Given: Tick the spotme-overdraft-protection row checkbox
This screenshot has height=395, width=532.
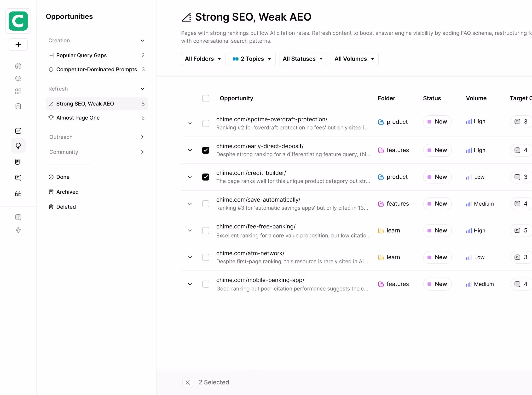Looking at the screenshot, I should pyautogui.click(x=206, y=124).
